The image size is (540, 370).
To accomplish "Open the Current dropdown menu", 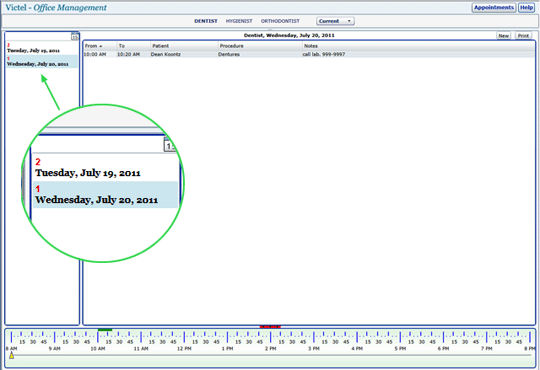I will point(335,21).
